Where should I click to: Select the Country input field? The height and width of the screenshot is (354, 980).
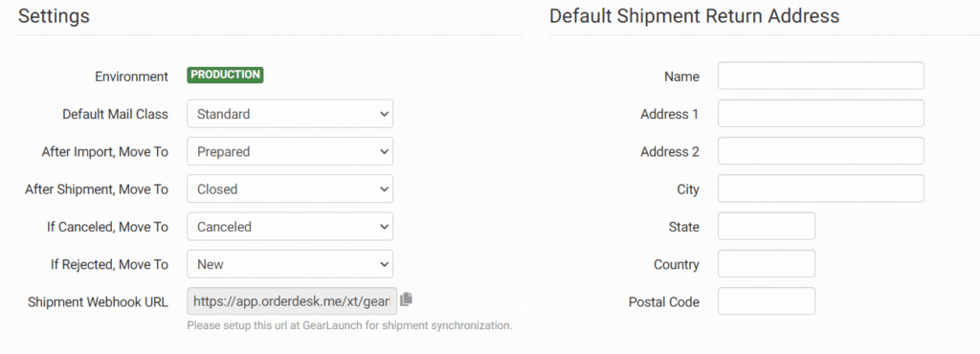click(767, 264)
